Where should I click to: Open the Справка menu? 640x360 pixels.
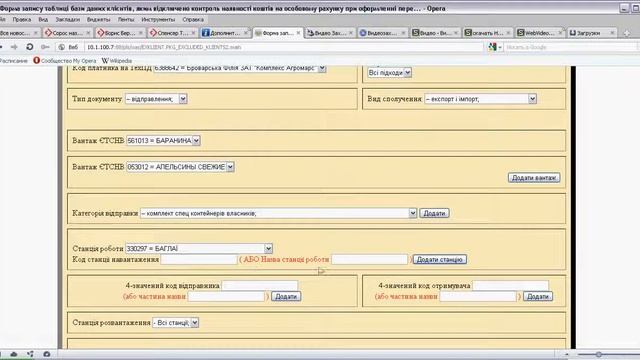193,19
